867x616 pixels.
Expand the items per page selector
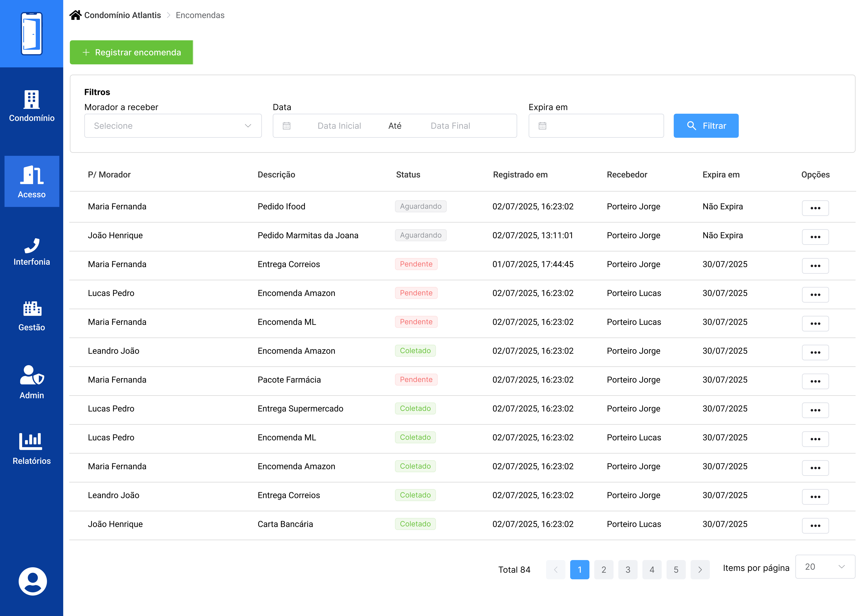click(x=824, y=567)
